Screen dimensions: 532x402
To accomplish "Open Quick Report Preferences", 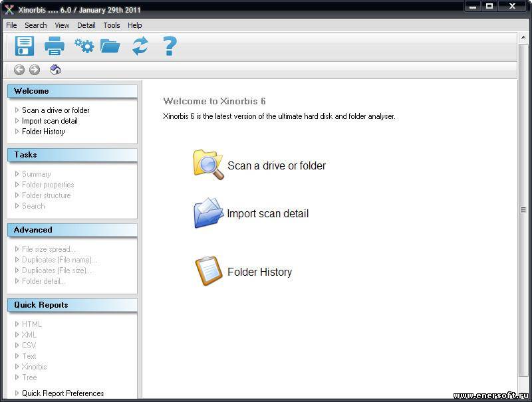I will [63, 393].
